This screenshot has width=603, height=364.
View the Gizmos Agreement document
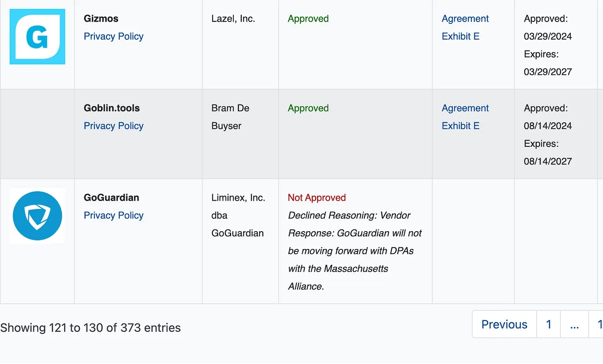coord(465,19)
